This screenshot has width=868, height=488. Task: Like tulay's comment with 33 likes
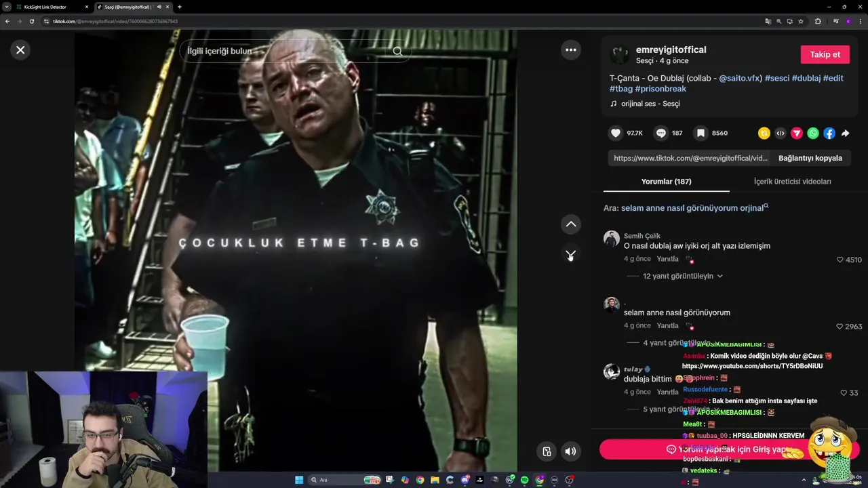[844, 393]
